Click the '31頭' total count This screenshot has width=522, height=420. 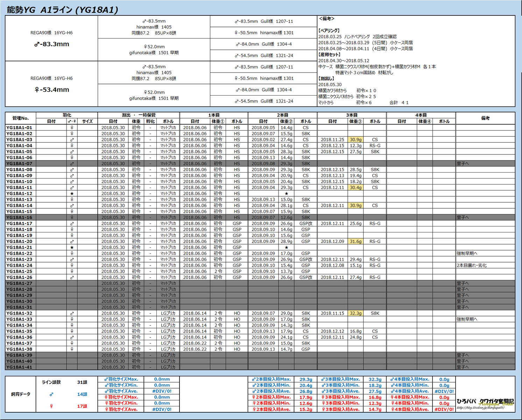[82, 382]
